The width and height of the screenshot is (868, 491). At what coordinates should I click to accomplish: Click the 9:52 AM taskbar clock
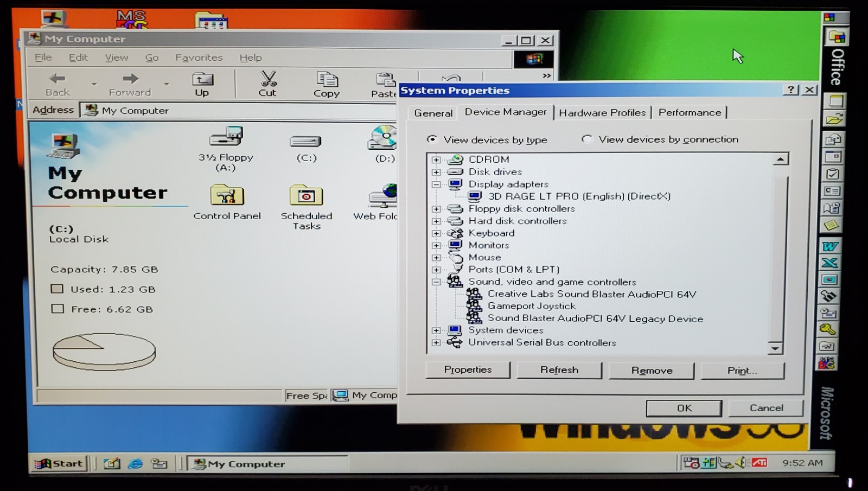(x=802, y=463)
